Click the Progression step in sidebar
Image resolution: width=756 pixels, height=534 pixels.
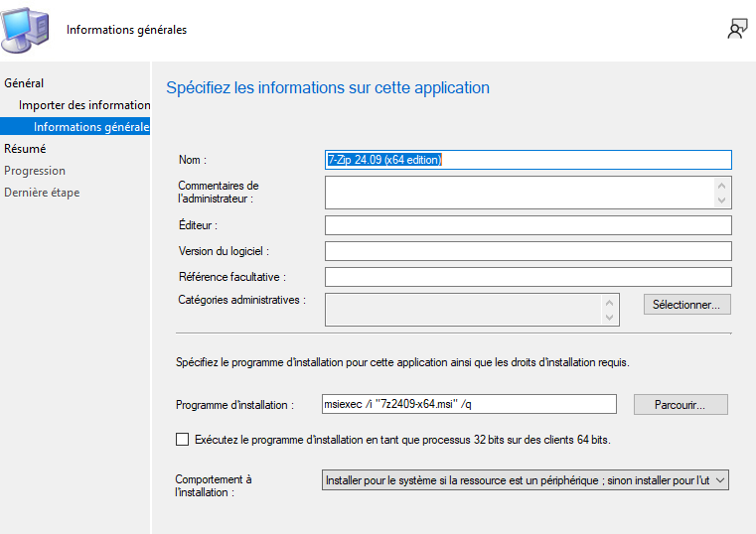35,171
